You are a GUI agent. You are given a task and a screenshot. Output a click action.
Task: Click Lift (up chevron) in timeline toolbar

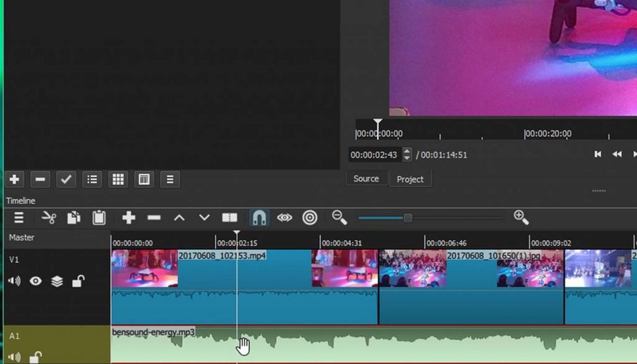(x=179, y=217)
